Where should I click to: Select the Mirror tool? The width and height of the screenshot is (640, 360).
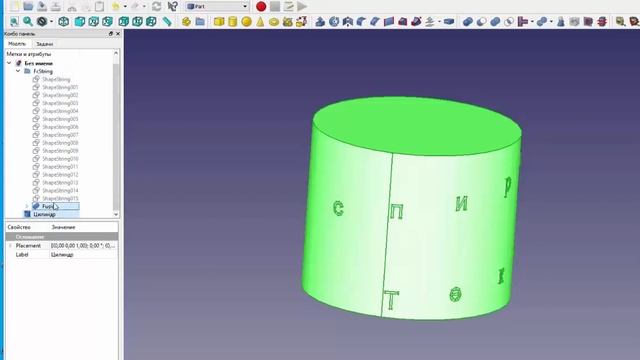tap(348, 21)
